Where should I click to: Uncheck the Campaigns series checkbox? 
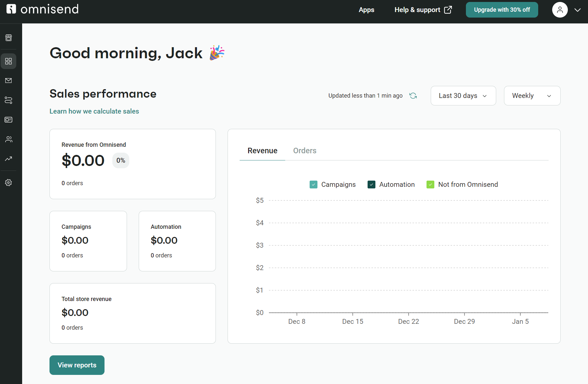pos(313,184)
